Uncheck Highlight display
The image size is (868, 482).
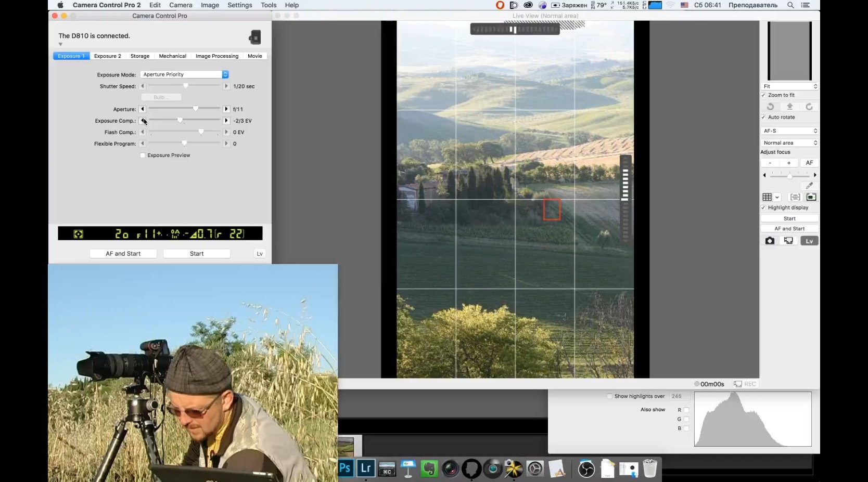click(763, 207)
